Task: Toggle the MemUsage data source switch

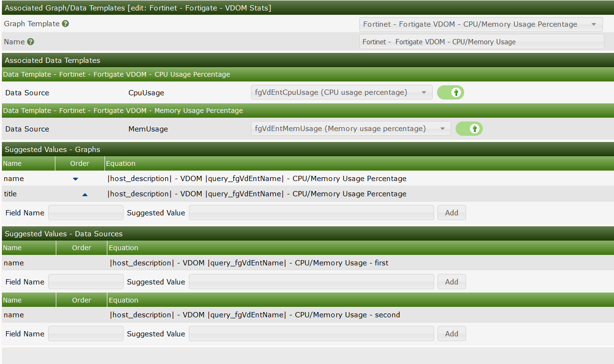Action: (469, 129)
